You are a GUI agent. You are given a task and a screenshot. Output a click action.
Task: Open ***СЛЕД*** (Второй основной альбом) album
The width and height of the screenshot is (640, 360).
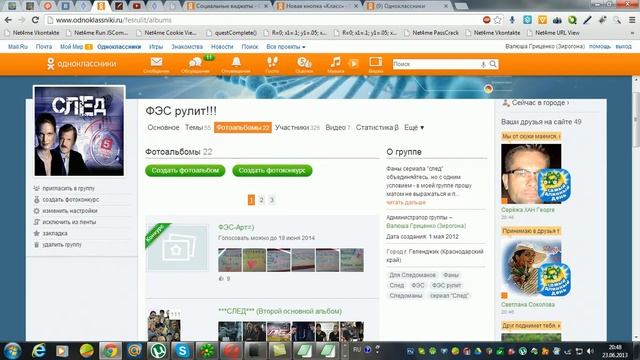280,311
